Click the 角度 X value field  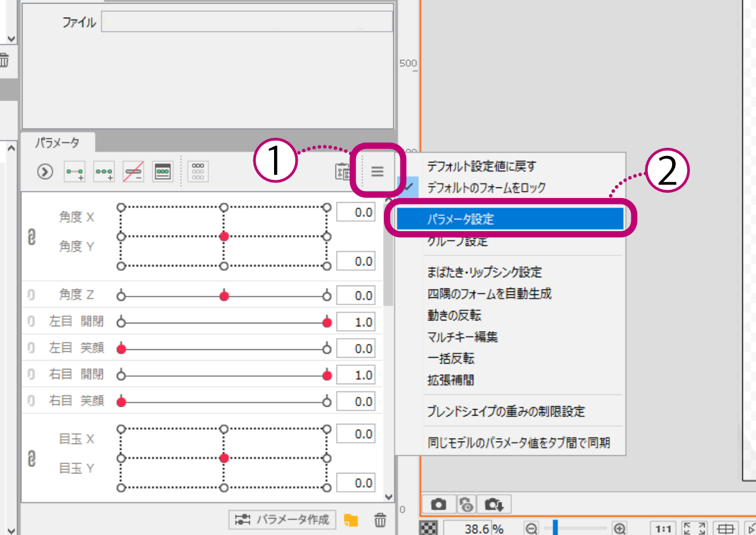pyautogui.click(x=356, y=212)
